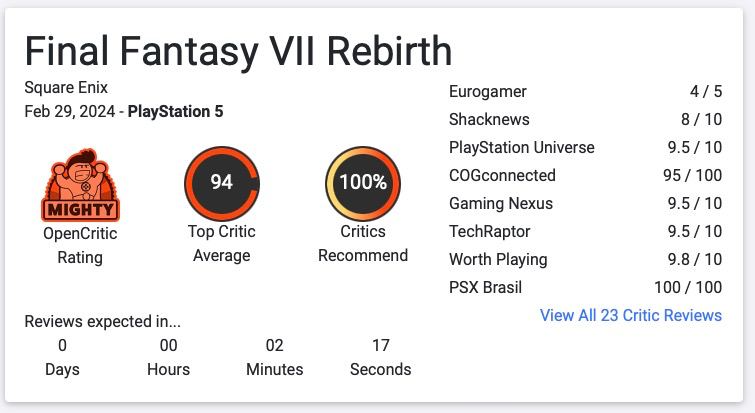Open View All 23 Critic Reviews link
Image resolution: width=755 pixels, height=413 pixels.
[630, 315]
